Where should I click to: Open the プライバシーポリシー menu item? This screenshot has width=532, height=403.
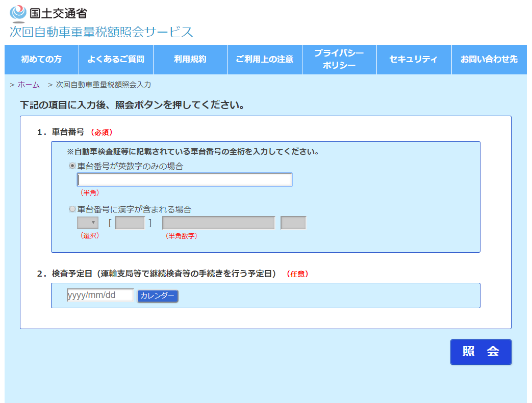coord(339,59)
